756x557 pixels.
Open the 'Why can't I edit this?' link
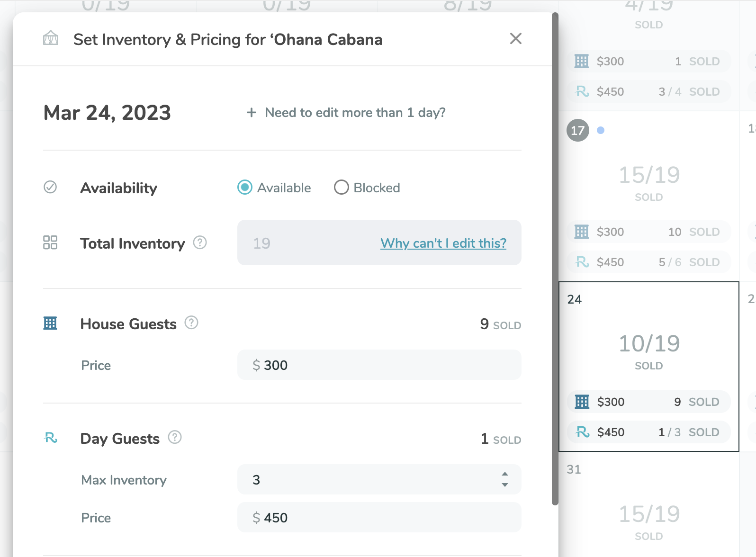[443, 243]
